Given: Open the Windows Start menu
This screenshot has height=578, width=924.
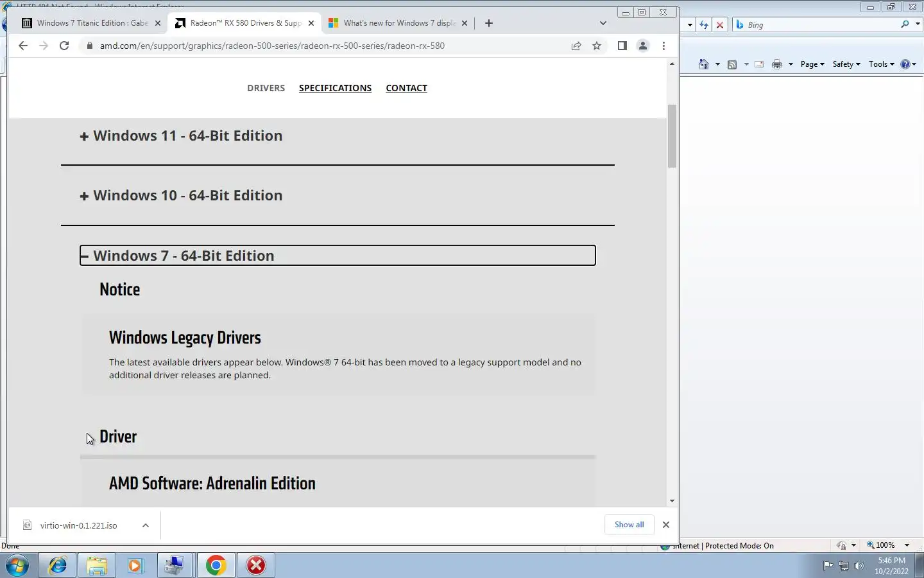Looking at the screenshot, I should click(x=17, y=565).
